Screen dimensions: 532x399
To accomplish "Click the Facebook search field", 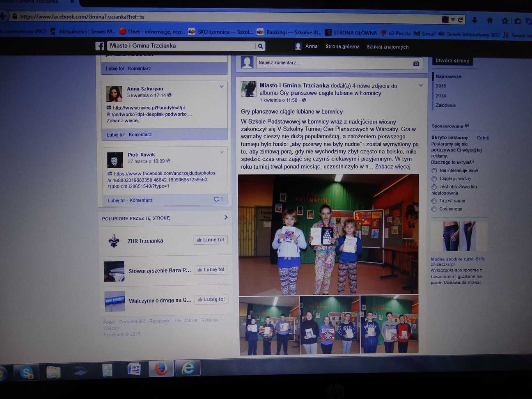I will pos(181,46).
